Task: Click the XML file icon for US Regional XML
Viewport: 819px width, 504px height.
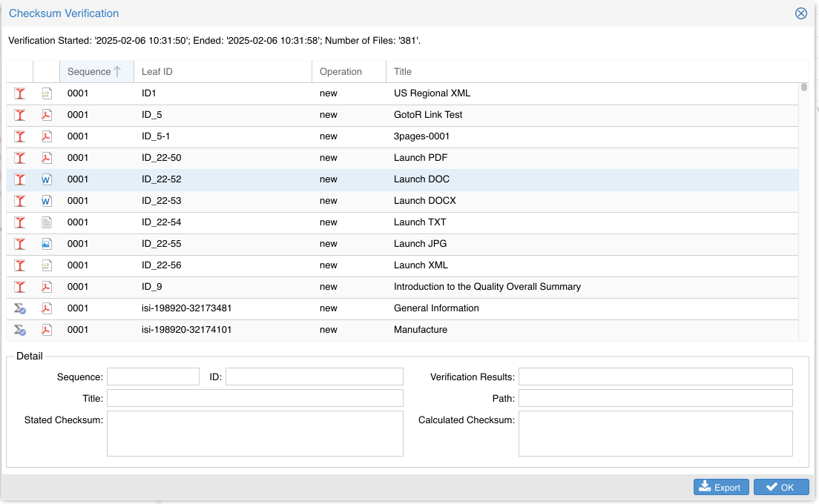Action: 47,93
